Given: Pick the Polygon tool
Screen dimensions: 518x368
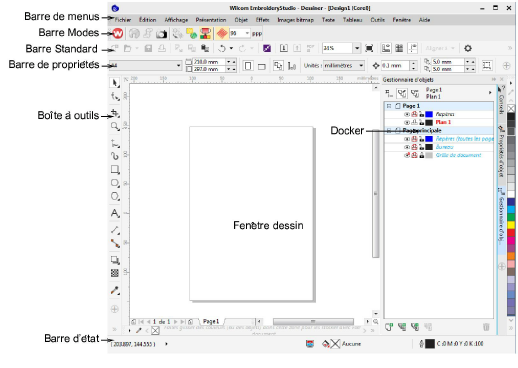Looking at the screenshot, I should [115, 196].
